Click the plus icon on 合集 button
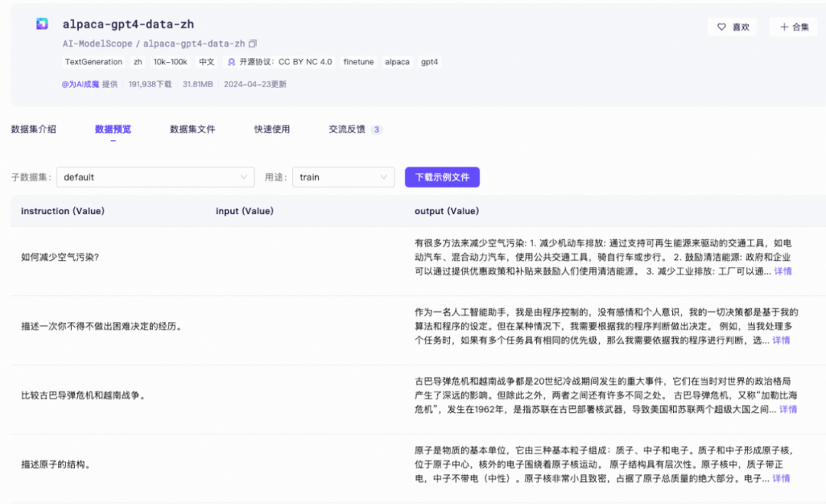This screenshot has width=826, height=504. (784, 27)
